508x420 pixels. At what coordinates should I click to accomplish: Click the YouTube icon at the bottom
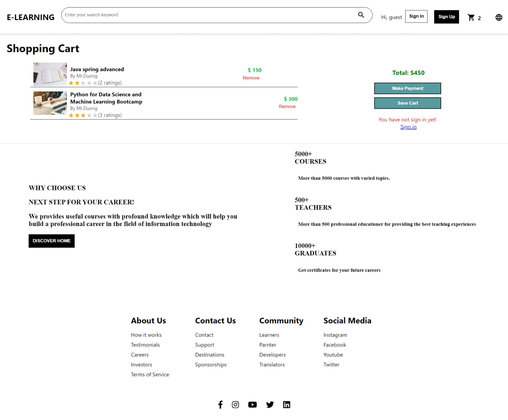(x=252, y=404)
